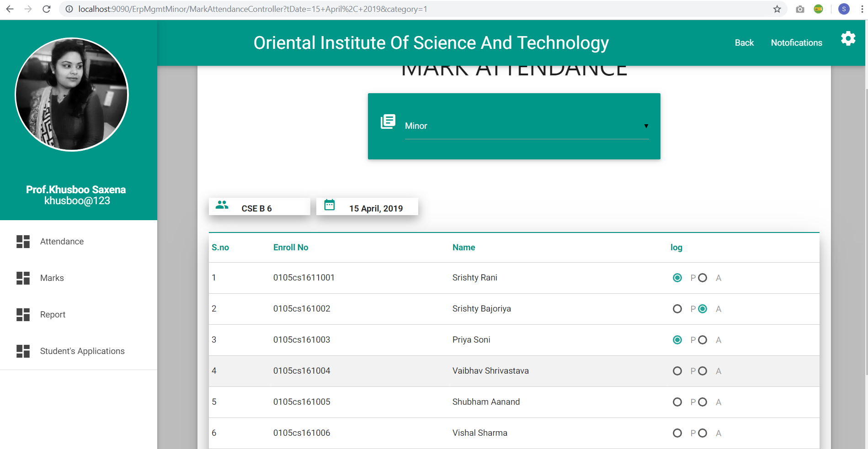
Task: Go to the Report menu item
Action: click(53, 314)
